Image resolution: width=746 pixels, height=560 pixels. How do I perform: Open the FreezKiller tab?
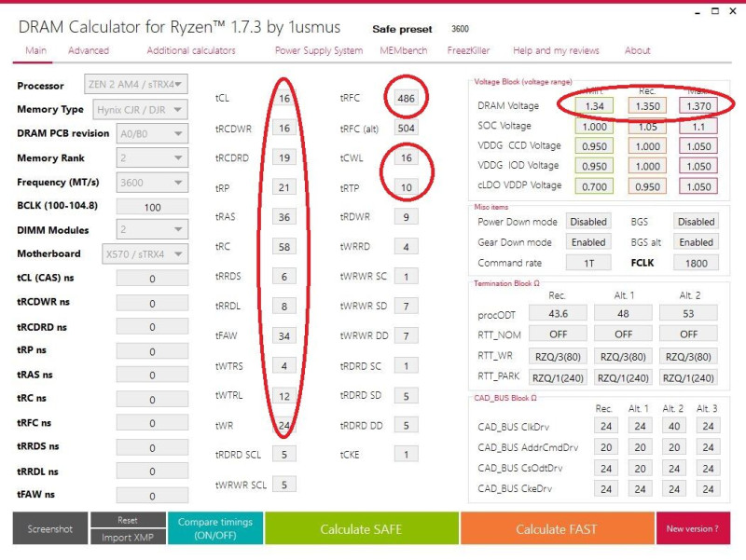[x=468, y=50]
